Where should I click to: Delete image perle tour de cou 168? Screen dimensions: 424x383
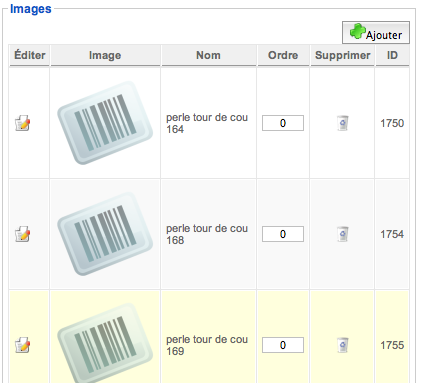pos(342,234)
